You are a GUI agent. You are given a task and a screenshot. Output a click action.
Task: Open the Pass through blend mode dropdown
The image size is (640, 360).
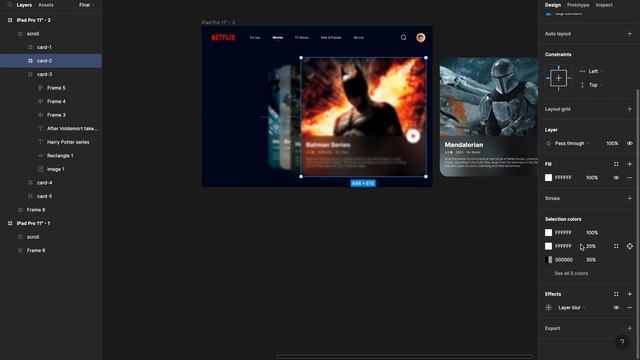click(572, 144)
